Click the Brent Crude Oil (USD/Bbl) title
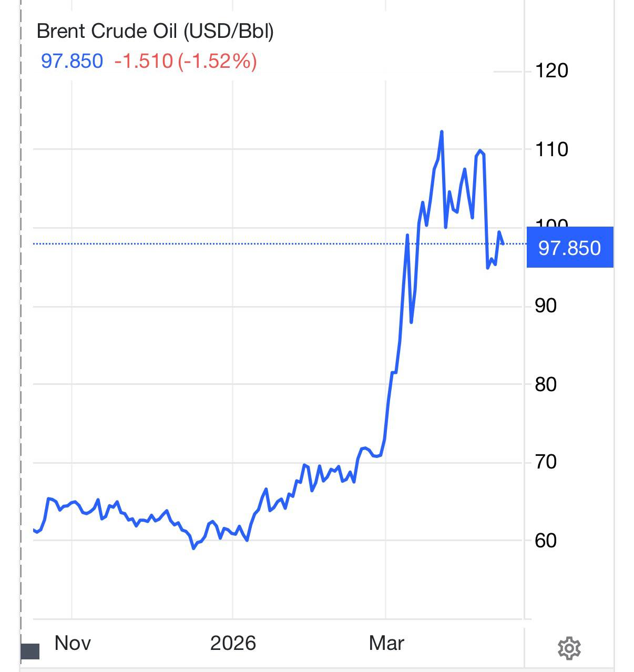Viewport: 634px width, 672px height. pyautogui.click(x=155, y=32)
